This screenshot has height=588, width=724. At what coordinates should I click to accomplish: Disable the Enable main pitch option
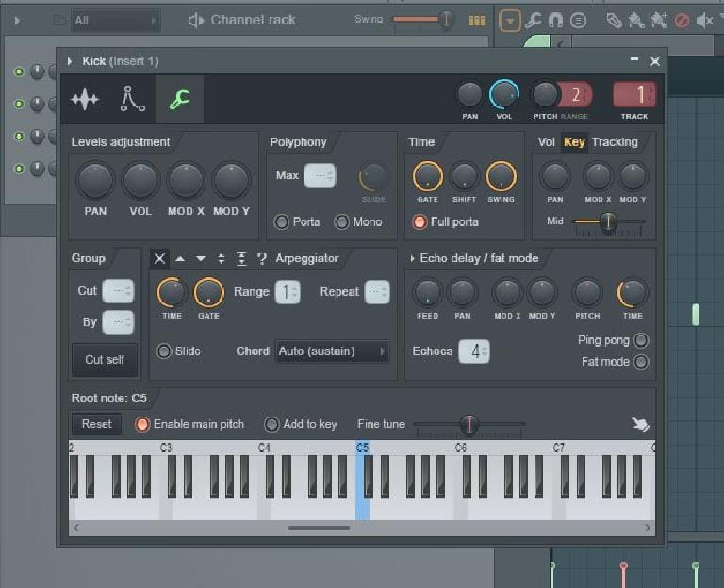pos(141,424)
